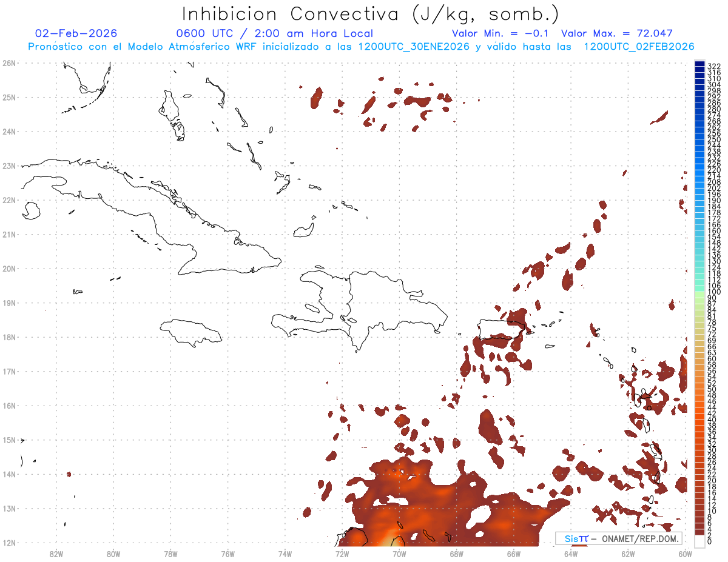
Task: Click the 'Pronóstico con el Modelo Atmósferico WRF' line
Action: (361, 47)
